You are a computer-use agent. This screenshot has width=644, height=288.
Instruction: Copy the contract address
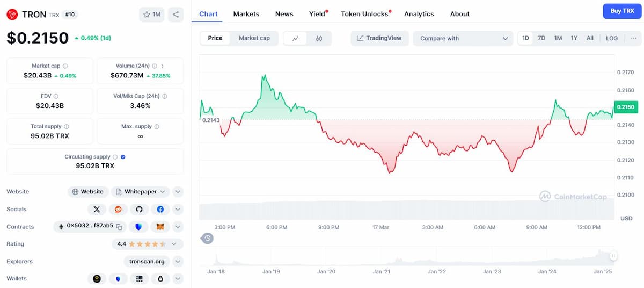pyautogui.click(x=120, y=227)
